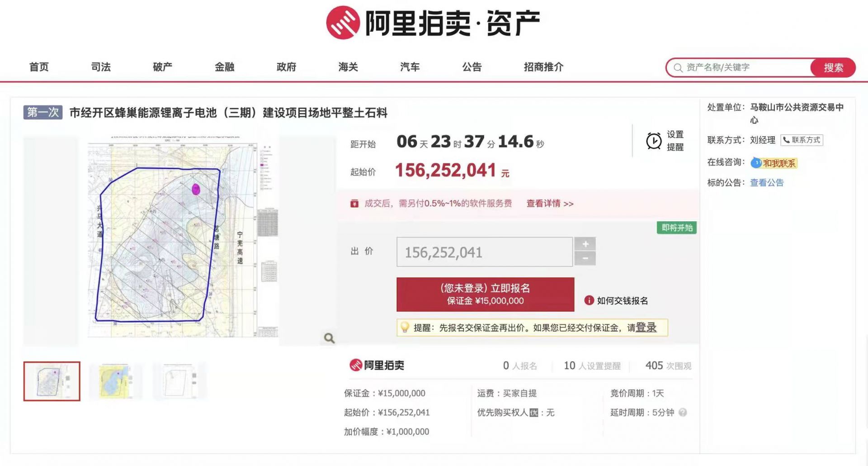
Task: Click the 立即报名 registration button
Action: (485, 295)
